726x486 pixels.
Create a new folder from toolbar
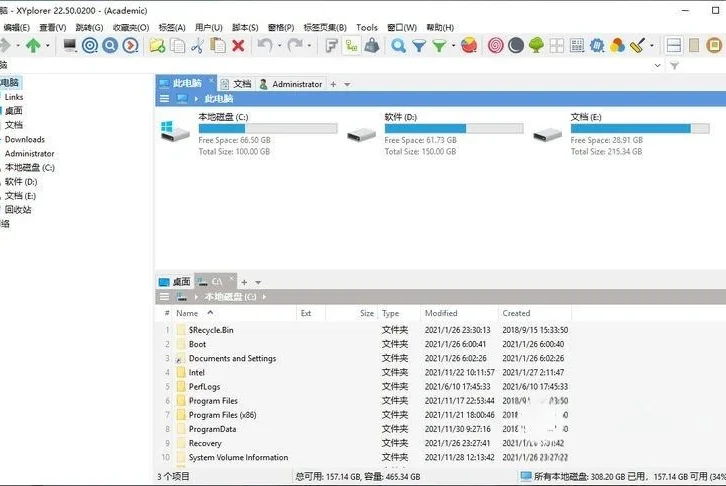point(157,45)
